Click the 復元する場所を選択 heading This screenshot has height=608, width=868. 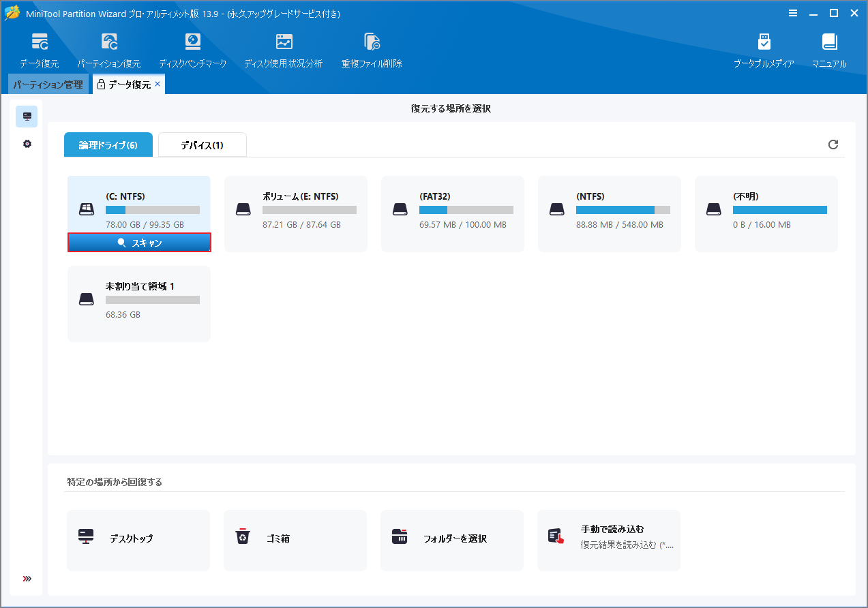click(451, 108)
